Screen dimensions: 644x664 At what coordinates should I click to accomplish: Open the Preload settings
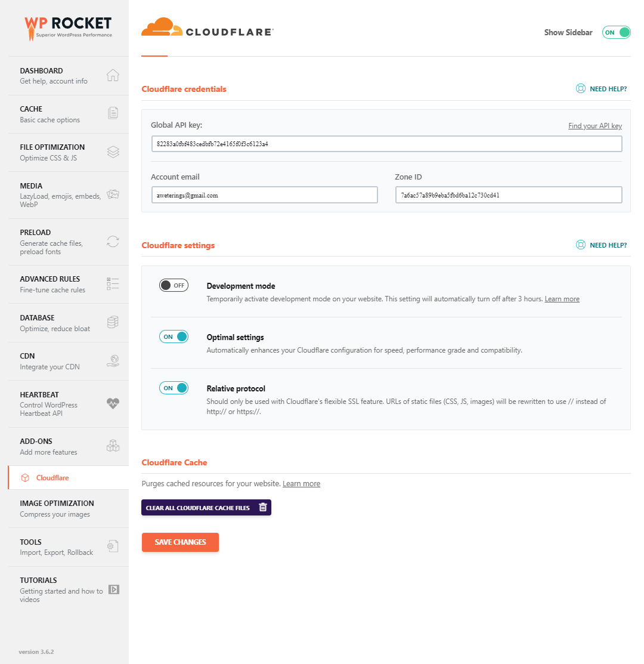tap(68, 242)
